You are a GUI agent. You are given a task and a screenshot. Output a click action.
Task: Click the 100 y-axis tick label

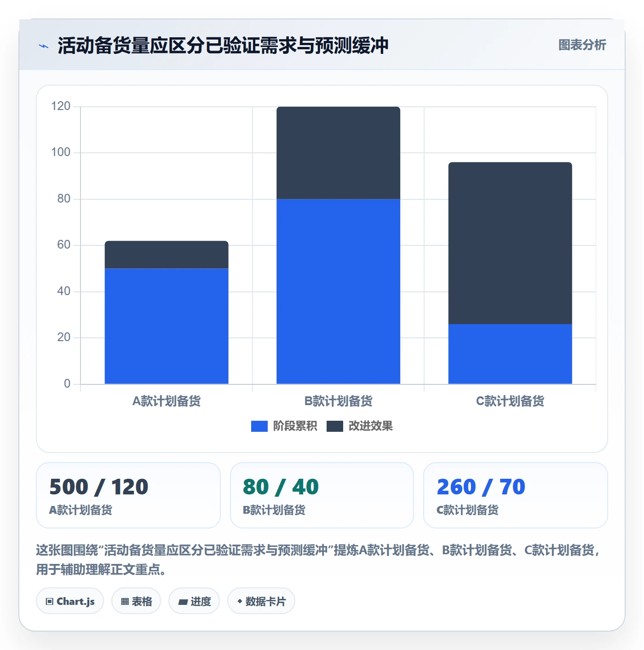click(x=61, y=152)
